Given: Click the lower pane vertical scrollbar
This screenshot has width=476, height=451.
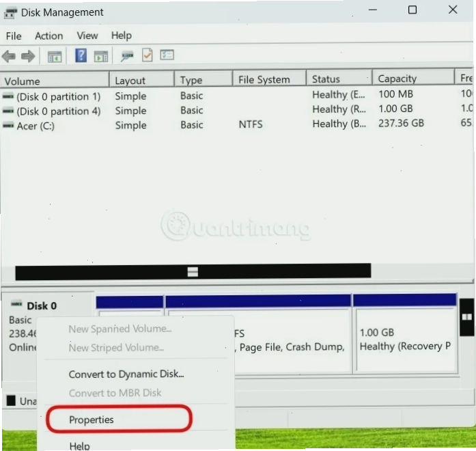Looking at the screenshot, I should point(467,317).
